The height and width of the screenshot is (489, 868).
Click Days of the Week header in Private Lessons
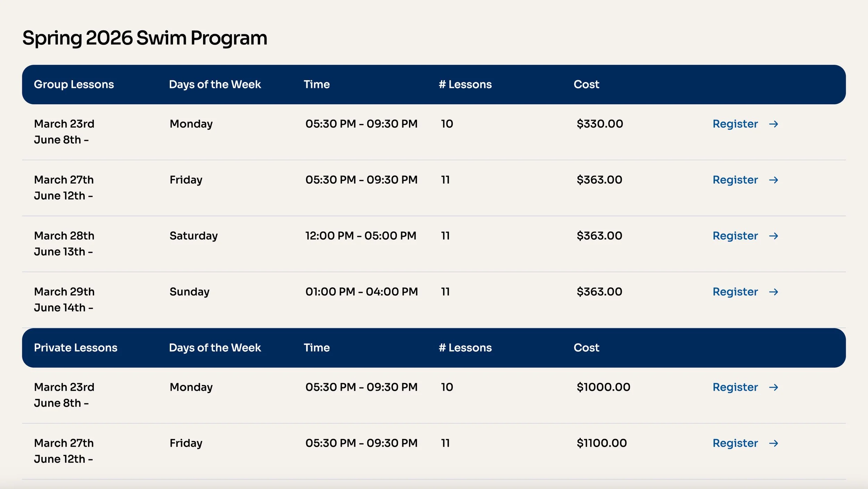click(215, 348)
